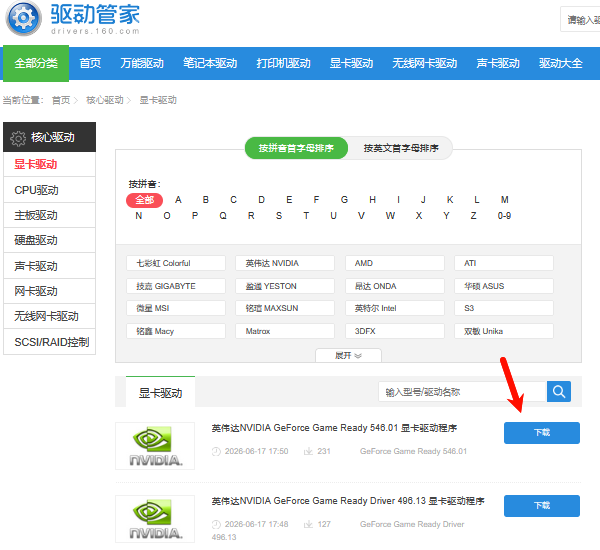Click the 驱动管家 gear logo
The height and width of the screenshot is (550, 600).
coord(23,18)
